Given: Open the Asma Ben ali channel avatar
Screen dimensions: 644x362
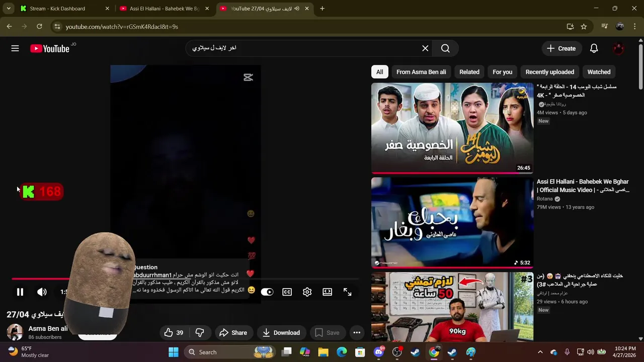Looking at the screenshot, I should (15, 332).
